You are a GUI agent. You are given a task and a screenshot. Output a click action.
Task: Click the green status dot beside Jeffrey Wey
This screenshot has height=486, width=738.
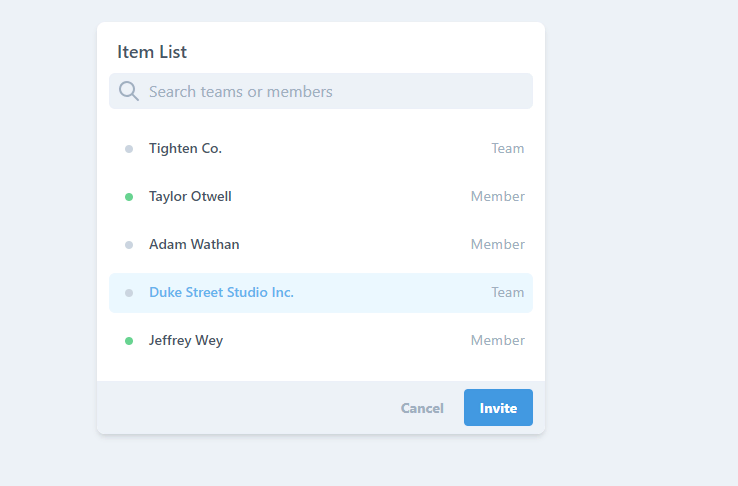129,341
